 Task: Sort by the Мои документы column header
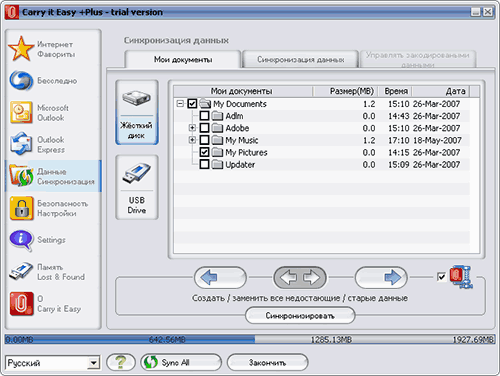[x=243, y=91]
